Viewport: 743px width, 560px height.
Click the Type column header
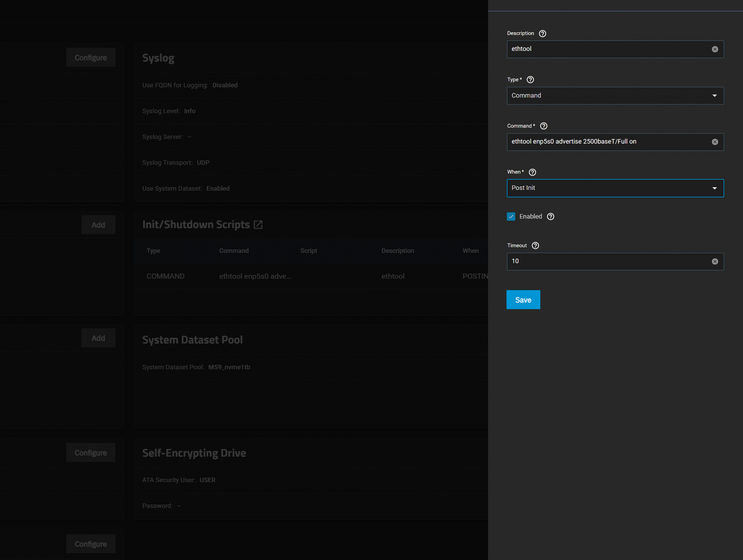click(x=153, y=251)
